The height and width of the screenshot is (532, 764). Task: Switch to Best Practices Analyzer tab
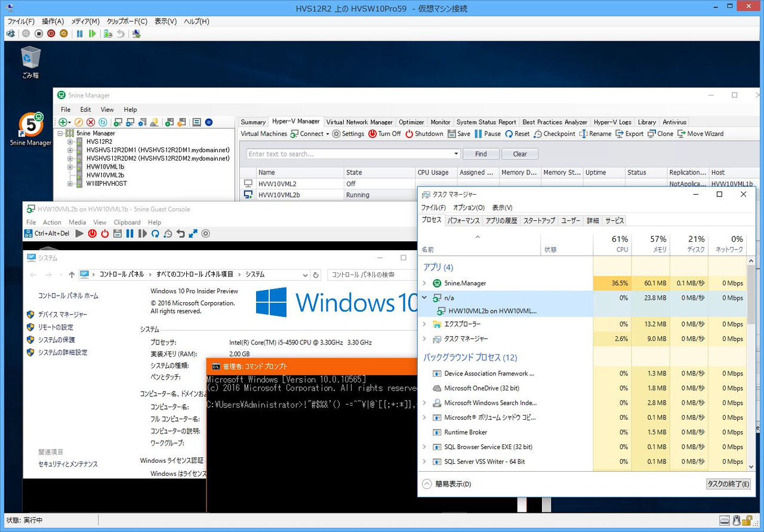554,122
